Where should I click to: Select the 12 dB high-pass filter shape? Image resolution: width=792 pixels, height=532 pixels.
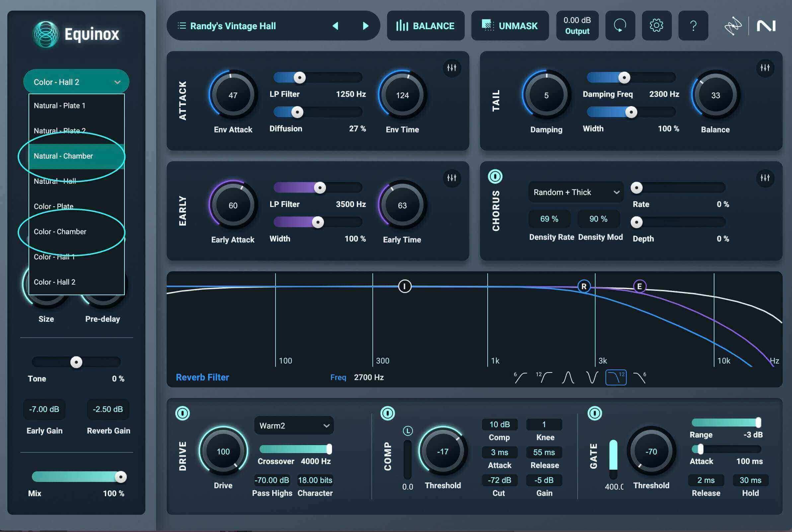tap(544, 377)
